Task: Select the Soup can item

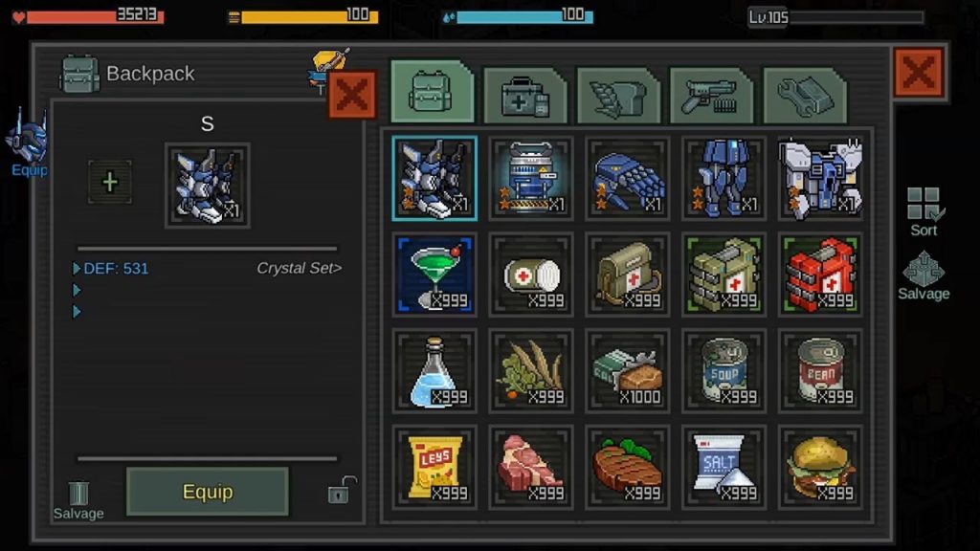Action: pos(724,370)
